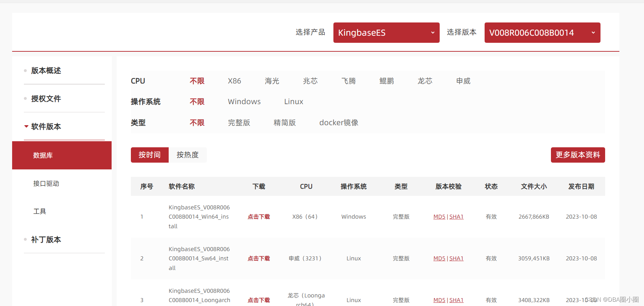The width and height of the screenshot is (644, 306).
Task: Open SHA1 checksum for the Win64 row
Action: 456,217
